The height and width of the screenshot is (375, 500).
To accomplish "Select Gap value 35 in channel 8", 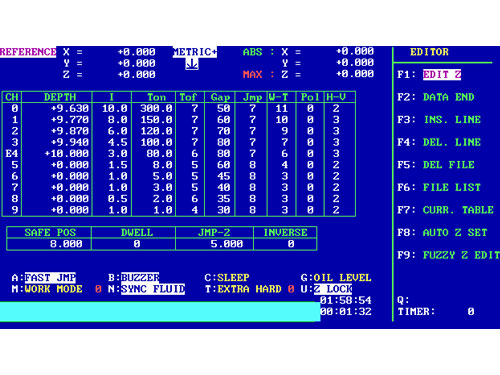I will click(x=224, y=199).
